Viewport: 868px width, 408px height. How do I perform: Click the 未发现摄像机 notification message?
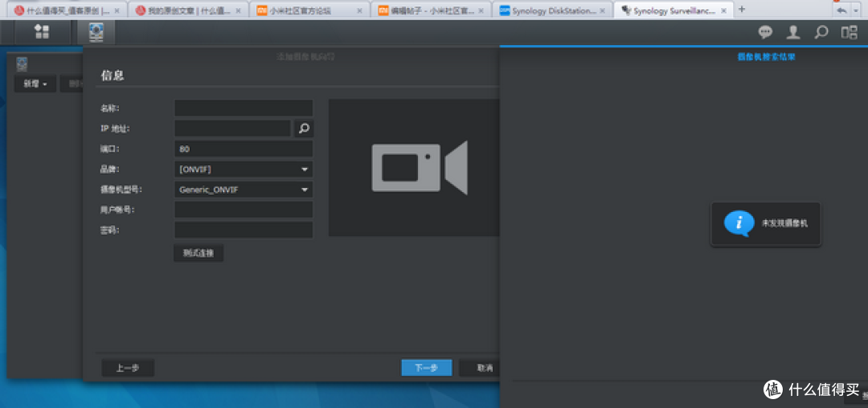pyautogui.click(x=785, y=223)
